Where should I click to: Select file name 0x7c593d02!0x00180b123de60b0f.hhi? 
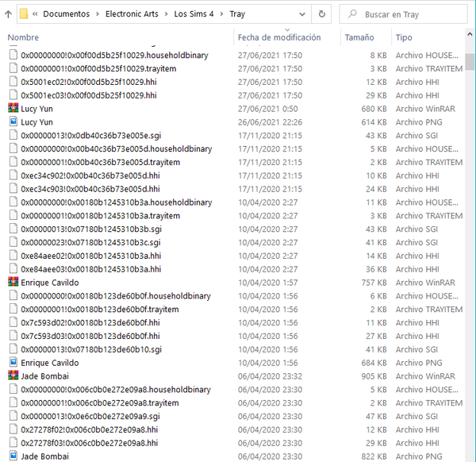coord(90,322)
